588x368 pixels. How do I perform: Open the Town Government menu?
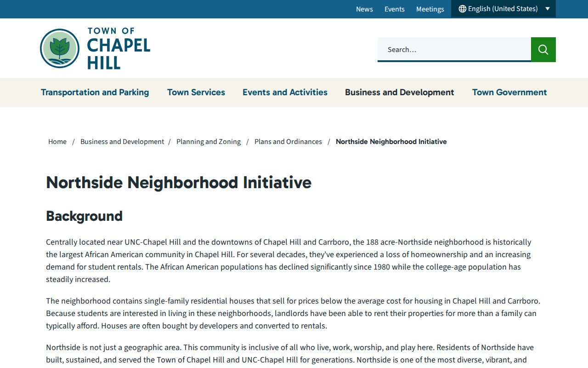[509, 92]
